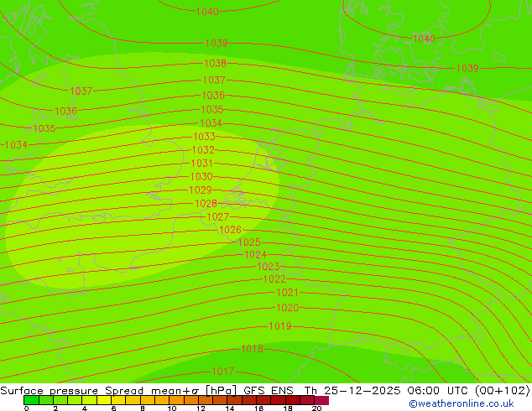Click the '25-12-2025' date text
Viewport: 532px width, 411px height.
(362, 391)
